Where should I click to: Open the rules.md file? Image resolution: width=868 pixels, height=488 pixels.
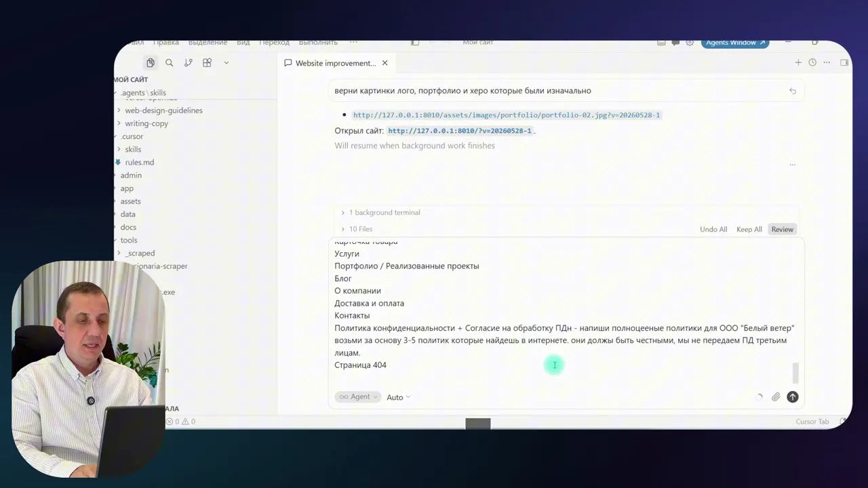[x=139, y=163]
